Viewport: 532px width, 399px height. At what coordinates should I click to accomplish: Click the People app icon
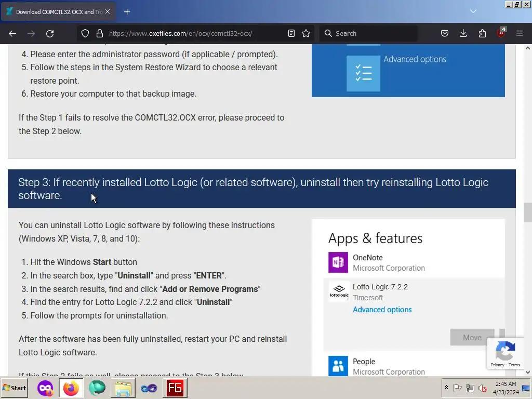click(338, 366)
